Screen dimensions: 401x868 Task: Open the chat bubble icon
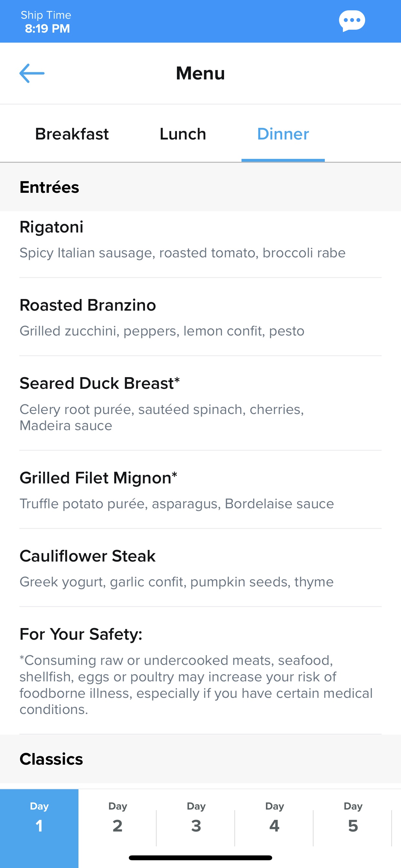tap(352, 21)
